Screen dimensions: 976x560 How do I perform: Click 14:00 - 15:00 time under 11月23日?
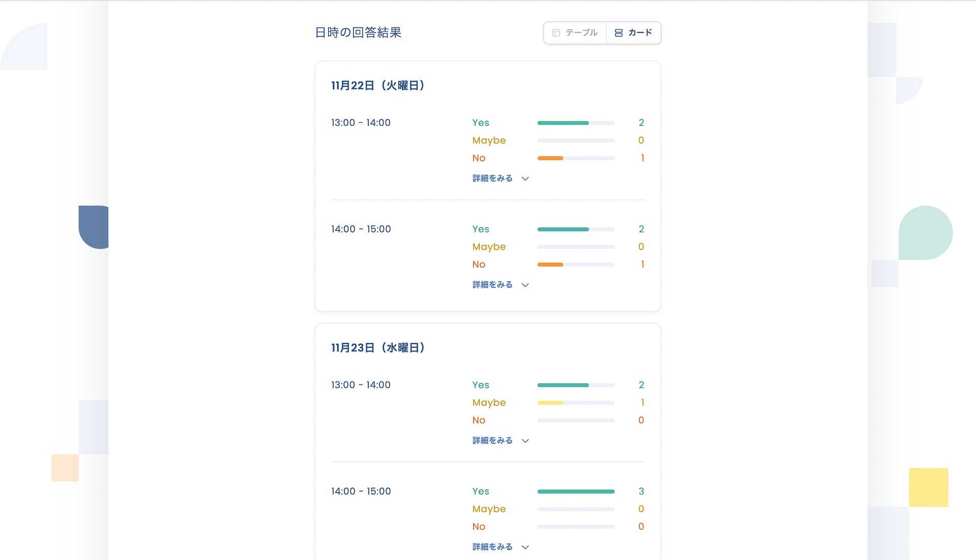(x=361, y=491)
